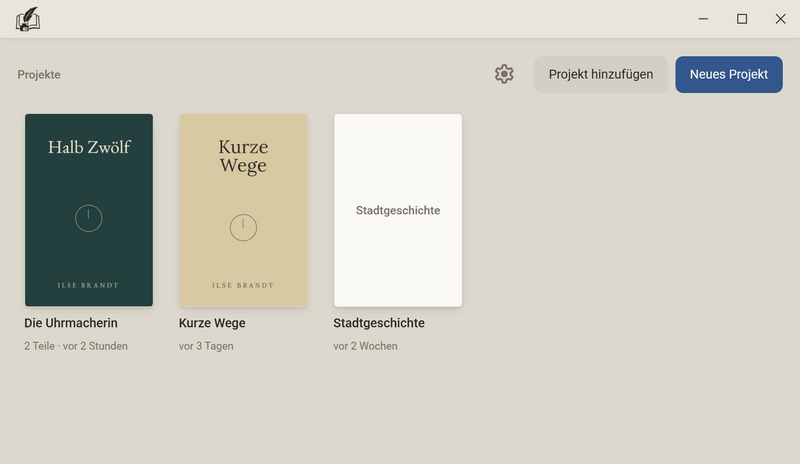
Task: Click the quill-and-book app logo
Action: (28, 19)
